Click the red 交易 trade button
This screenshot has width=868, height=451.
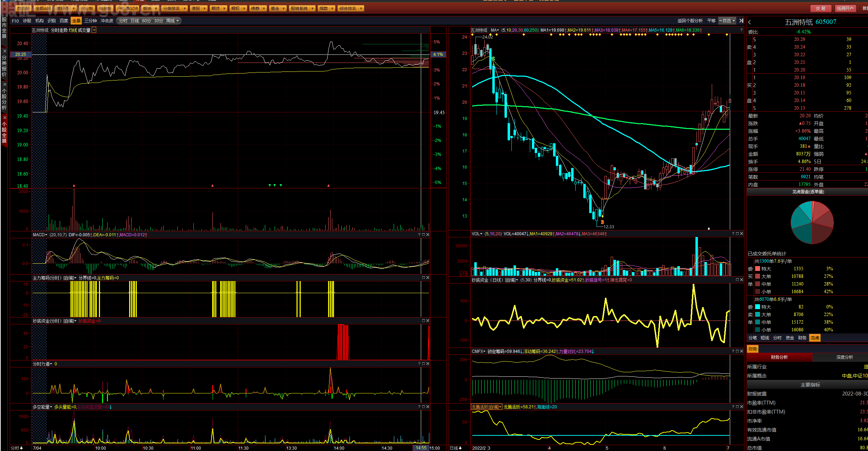pos(821,8)
